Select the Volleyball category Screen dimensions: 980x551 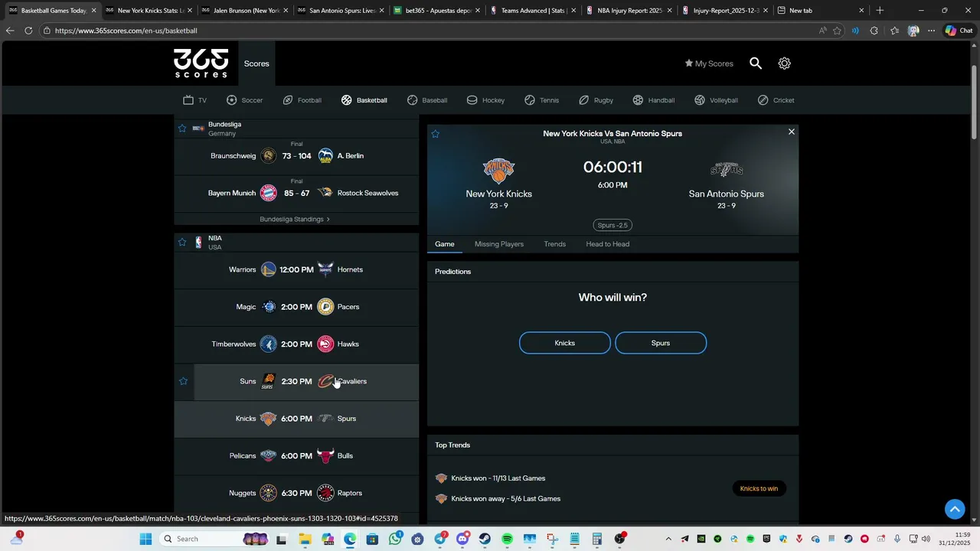tap(716, 100)
